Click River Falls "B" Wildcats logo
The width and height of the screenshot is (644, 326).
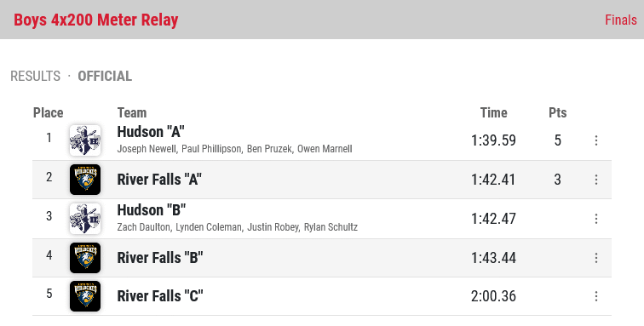(x=85, y=258)
